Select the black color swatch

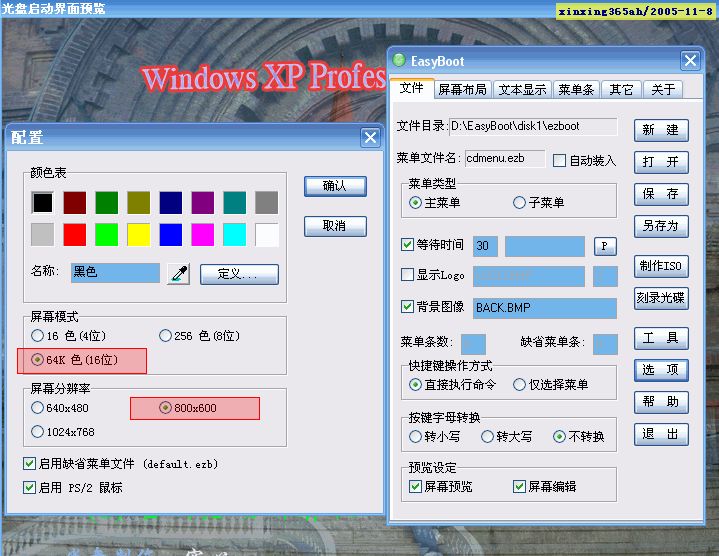click(43, 203)
